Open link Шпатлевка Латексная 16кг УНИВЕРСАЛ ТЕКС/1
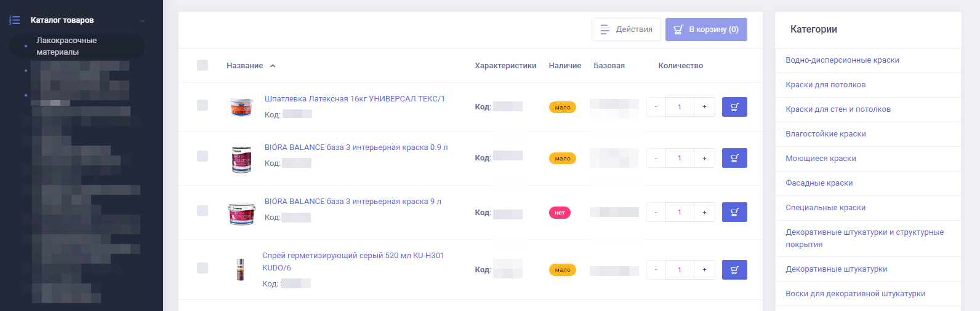 pyautogui.click(x=355, y=99)
